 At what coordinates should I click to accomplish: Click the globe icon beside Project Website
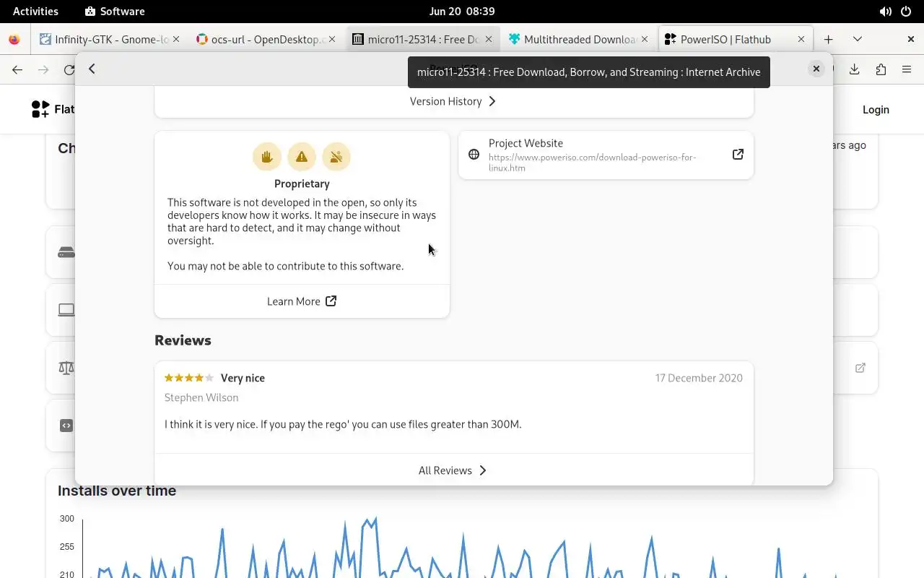click(474, 155)
